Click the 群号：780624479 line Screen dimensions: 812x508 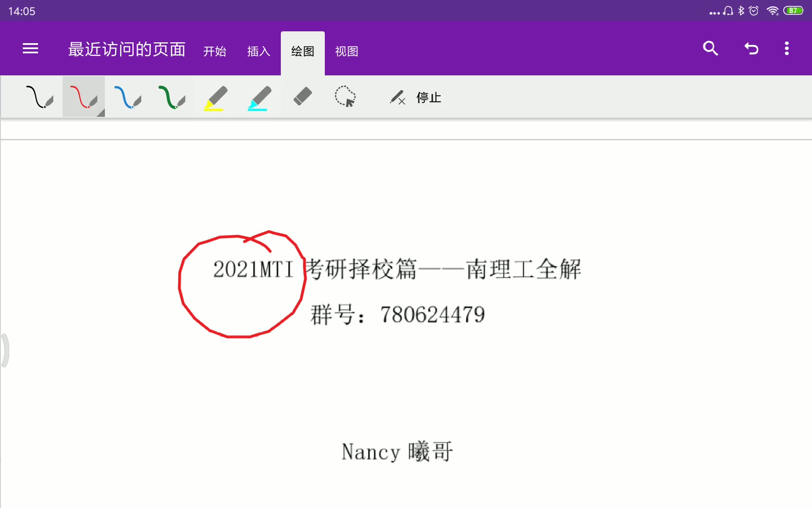398,315
